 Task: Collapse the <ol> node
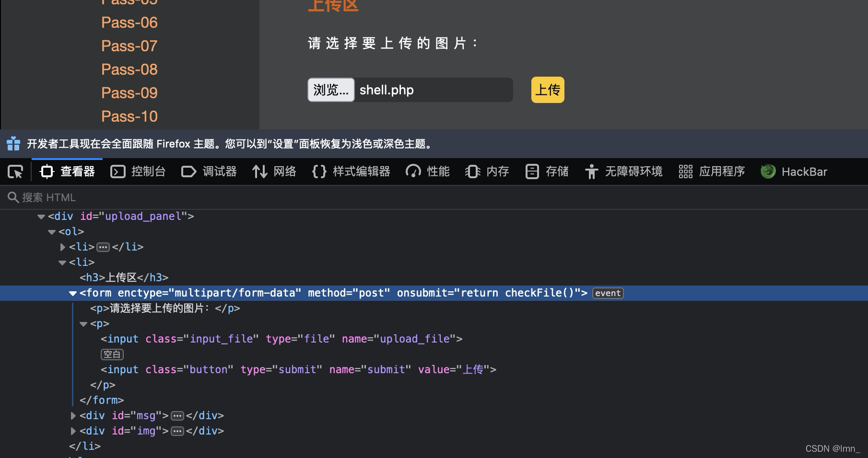point(52,232)
